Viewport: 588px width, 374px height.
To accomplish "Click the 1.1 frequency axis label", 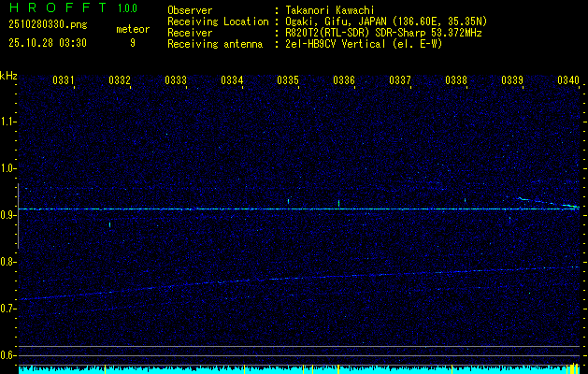I will click(x=8, y=121).
